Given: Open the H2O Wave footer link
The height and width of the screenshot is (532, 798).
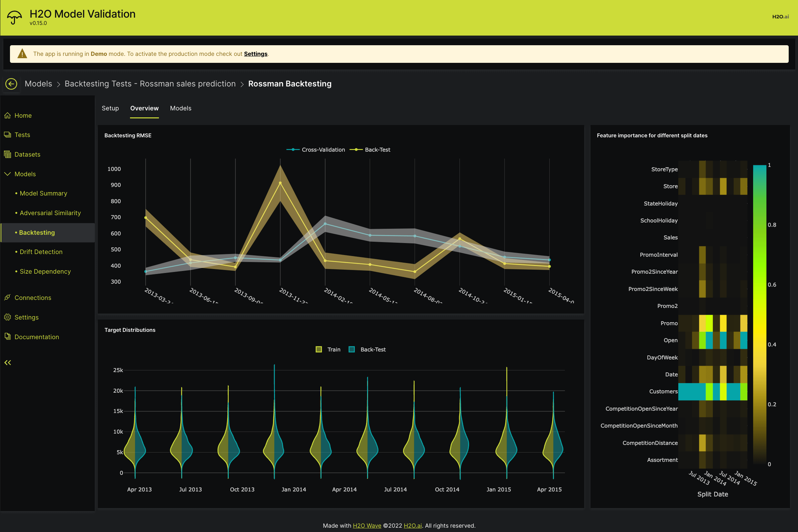Looking at the screenshot, I should click(367, 526).
